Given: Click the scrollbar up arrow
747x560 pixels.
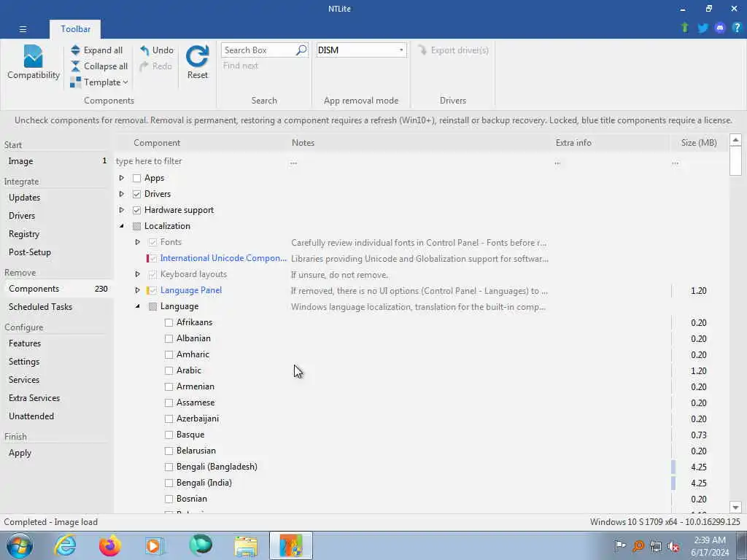Looking at the screenshot, I should pyautogui.click(x=735, y=140).
